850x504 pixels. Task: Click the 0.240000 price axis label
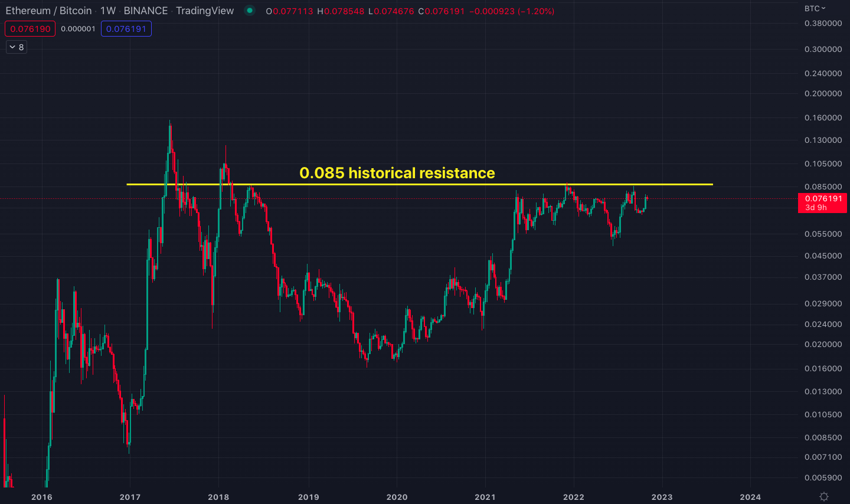point(823,74)
